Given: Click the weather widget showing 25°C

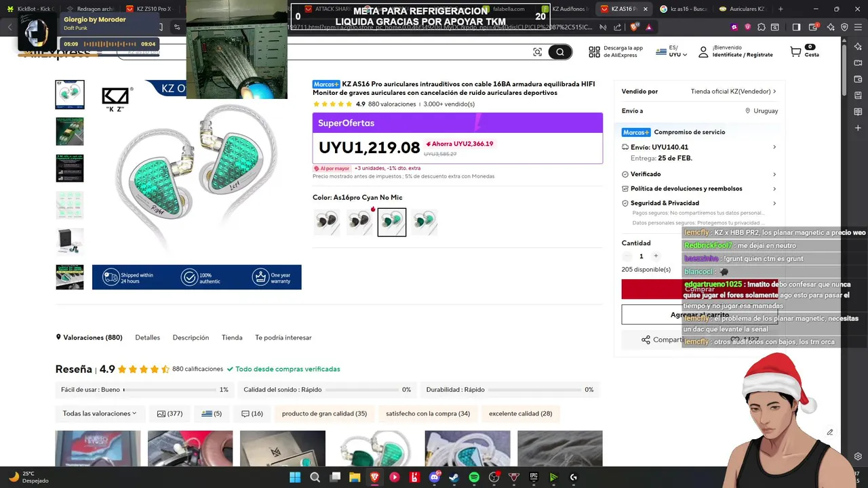Looking at the screenshot, I should point(28,477).
